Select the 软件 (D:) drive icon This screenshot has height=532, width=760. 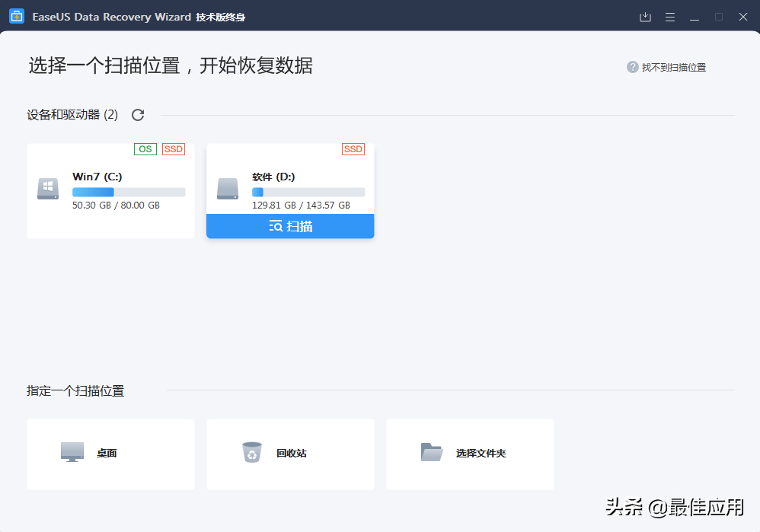[228, 189]
